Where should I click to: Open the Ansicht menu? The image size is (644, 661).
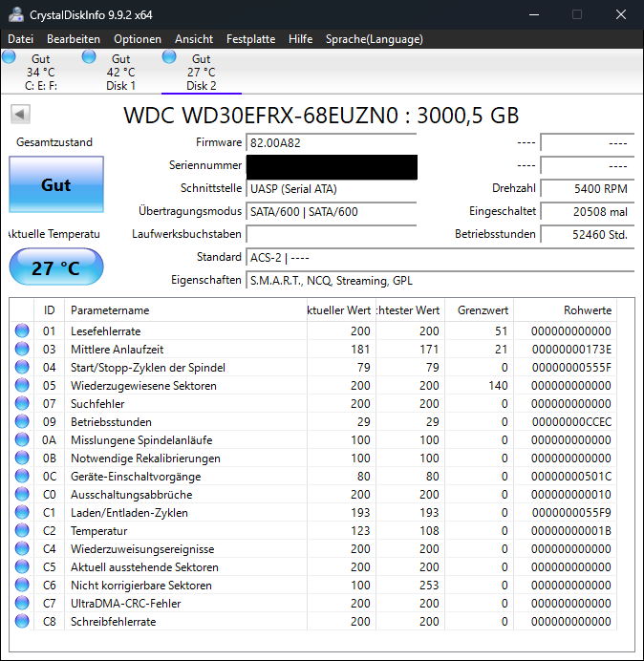pos(194,39)
